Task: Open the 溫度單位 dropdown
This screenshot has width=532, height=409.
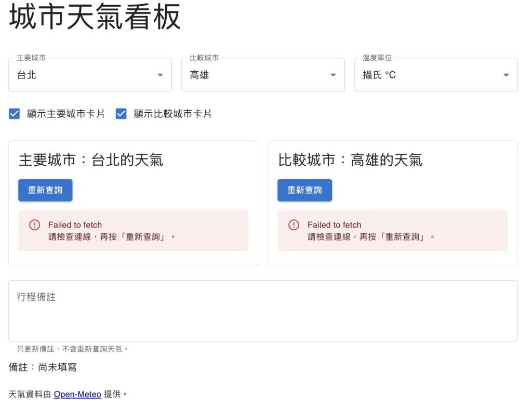Action: point(436,75)
